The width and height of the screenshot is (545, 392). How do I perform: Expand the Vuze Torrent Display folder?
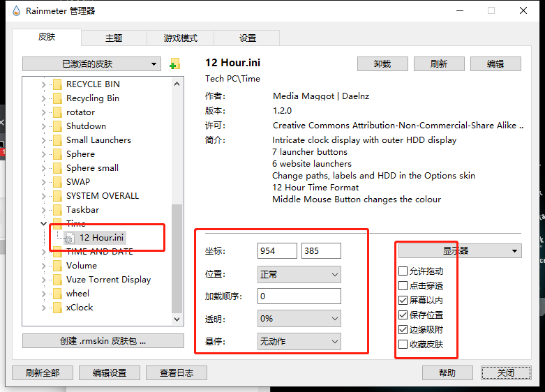coord(43,280)
